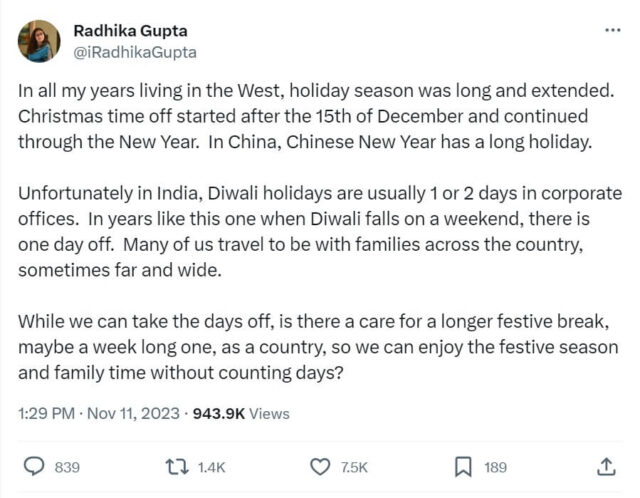Bookmark this tweet using the bookmark icon
This screenshot has width=640, height=498.
click(463, 467)
